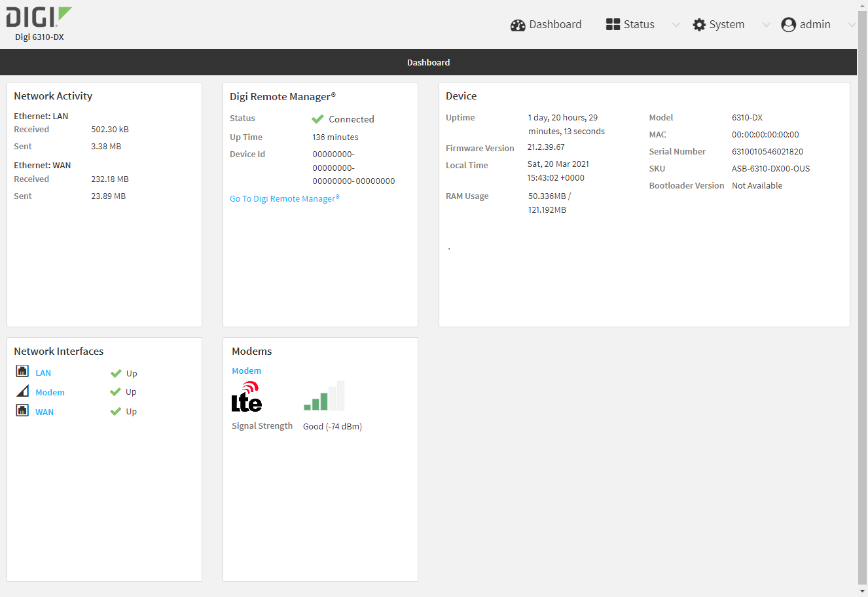
Task: Open the Modem link in Modems panel
Action: 247,371
